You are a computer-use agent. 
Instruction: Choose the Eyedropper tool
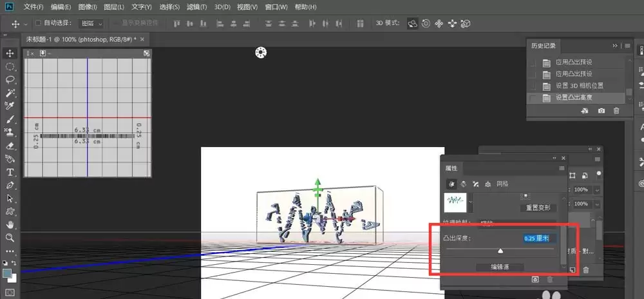pos(10,106)
